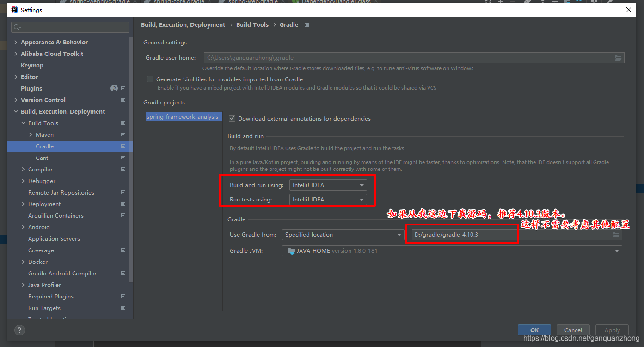This screenshot has height=347, width=644.
Task: Expand Compiler node
Action: 24,169
